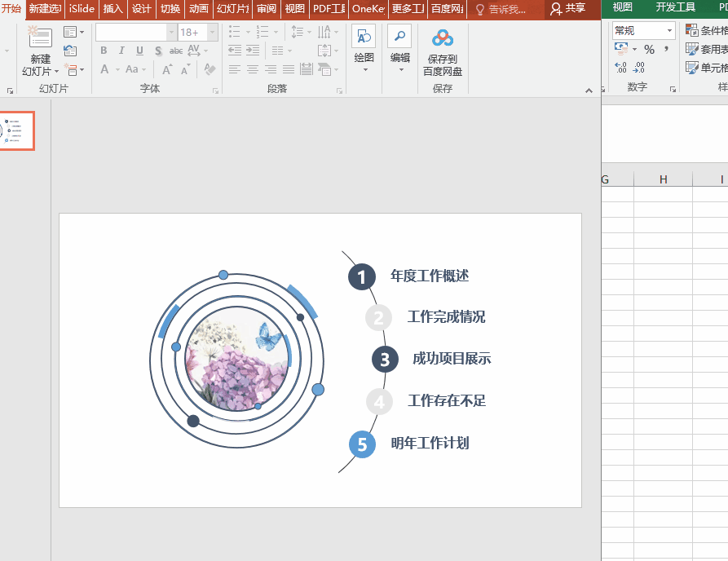This screenshot has width=728, height=561.
Task: Switch to the 插入 (Insert) tab
Action: pos(113,8)
